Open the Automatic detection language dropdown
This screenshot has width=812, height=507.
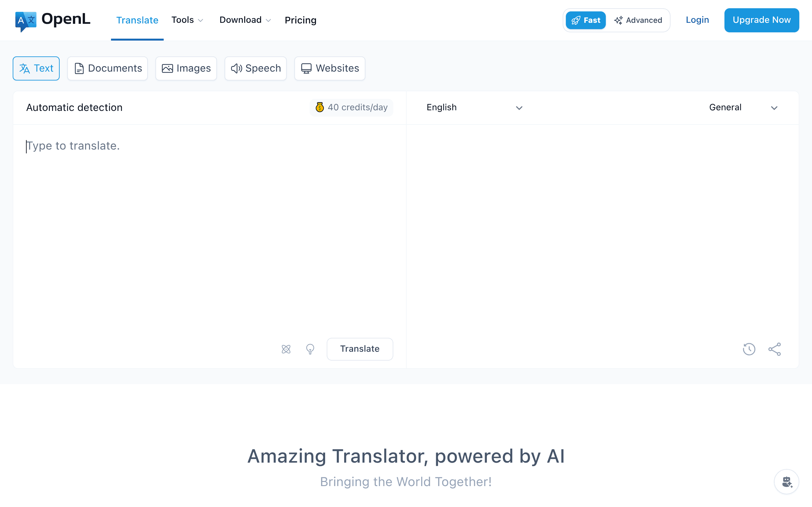coord(75,107)
